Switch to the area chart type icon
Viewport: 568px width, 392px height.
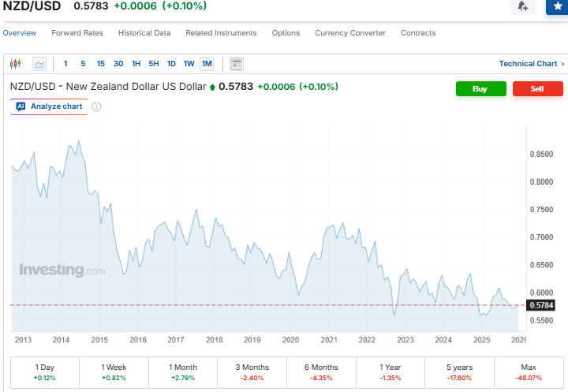(39, 64)
